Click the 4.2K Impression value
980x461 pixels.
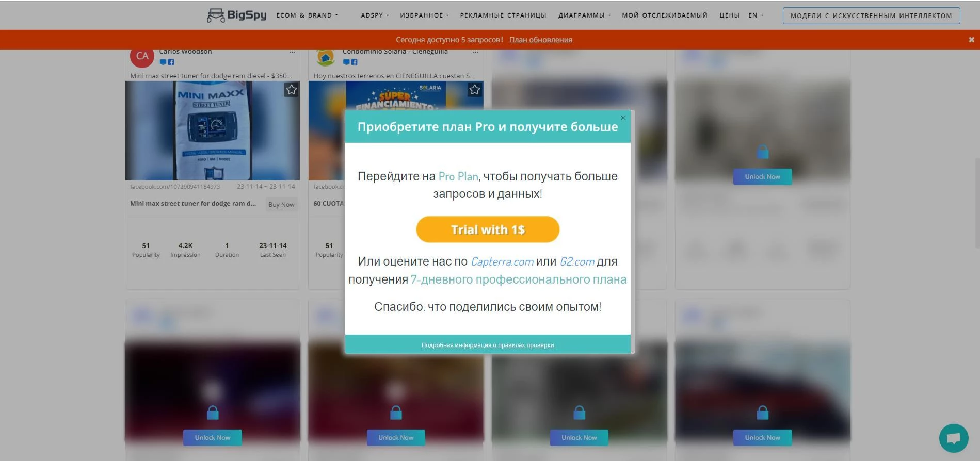tap(185, 245)
